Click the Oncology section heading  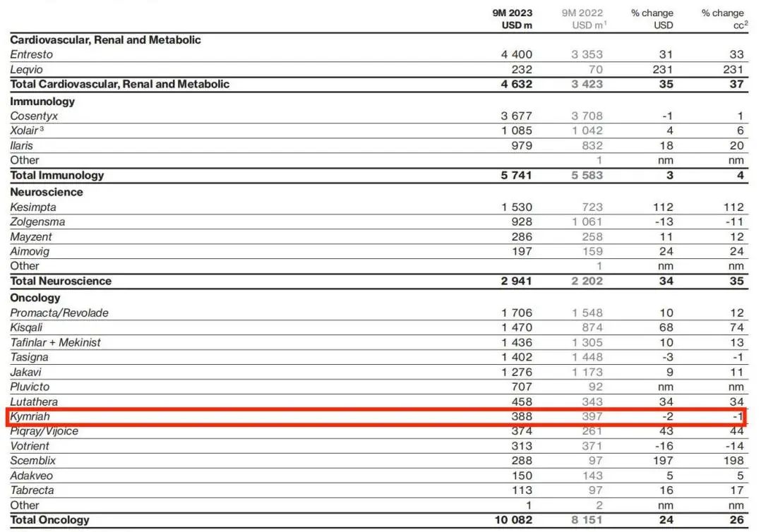pyautogui.click(x=35, y=298)
